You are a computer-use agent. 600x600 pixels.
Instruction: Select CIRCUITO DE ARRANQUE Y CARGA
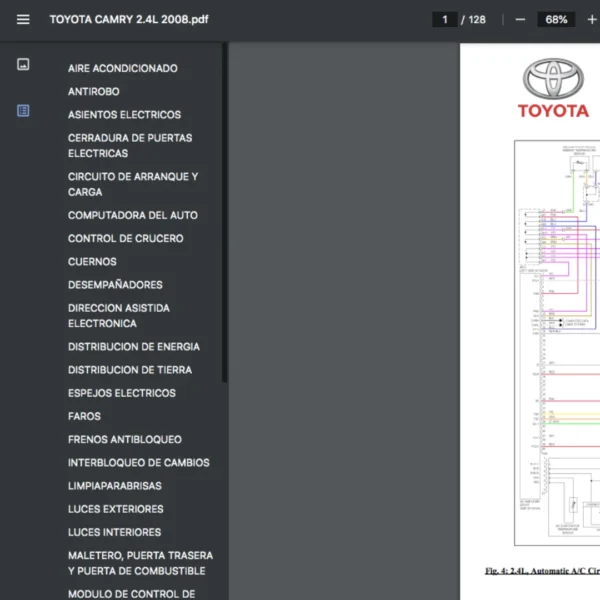[132, 184]
